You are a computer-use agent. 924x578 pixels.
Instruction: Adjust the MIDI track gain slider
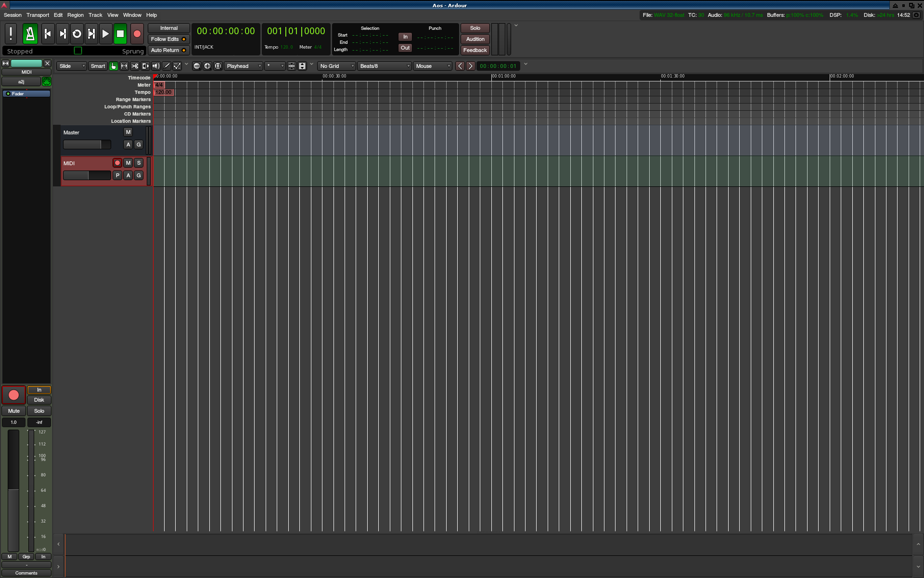87,175
